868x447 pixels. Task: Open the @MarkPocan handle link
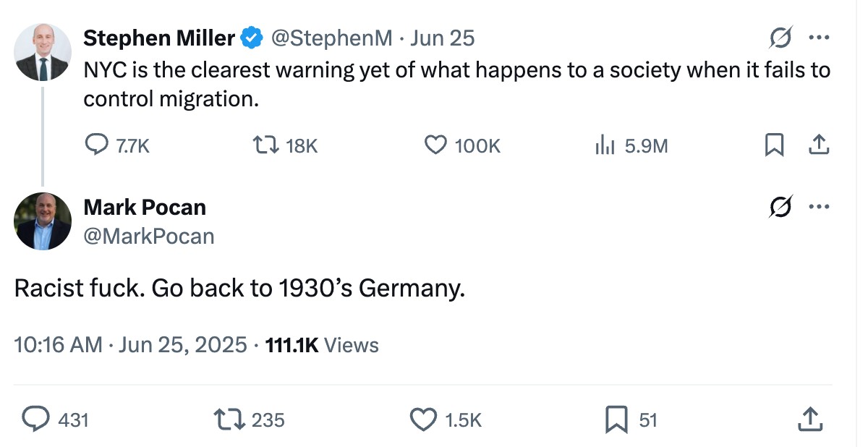pyautogui.click(x=149, y=236)
